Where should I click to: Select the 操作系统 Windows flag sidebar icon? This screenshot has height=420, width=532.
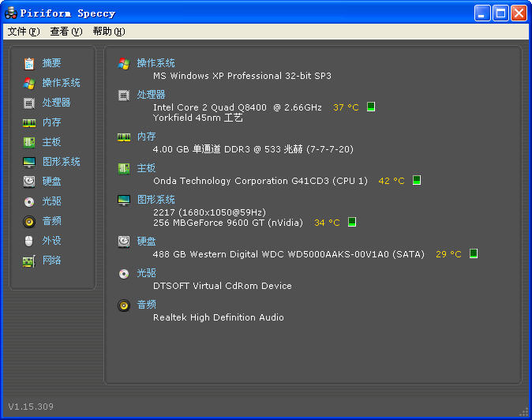point(29,83)
